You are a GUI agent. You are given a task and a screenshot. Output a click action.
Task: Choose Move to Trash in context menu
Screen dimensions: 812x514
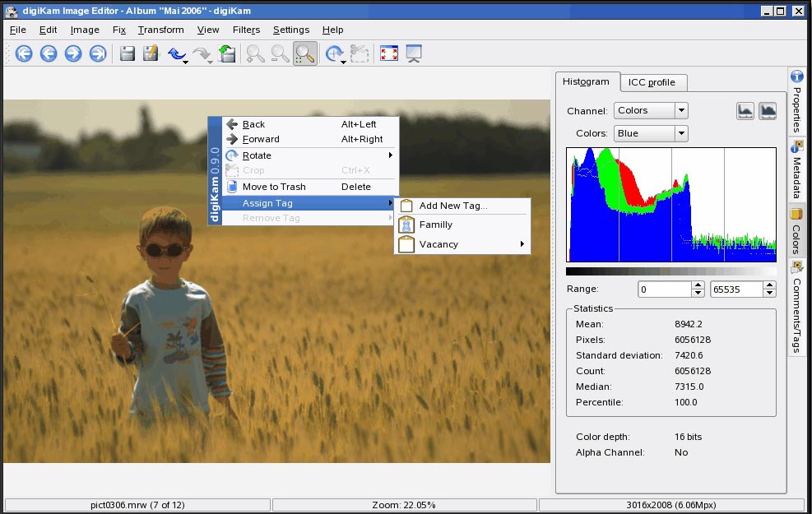(274, 187)
